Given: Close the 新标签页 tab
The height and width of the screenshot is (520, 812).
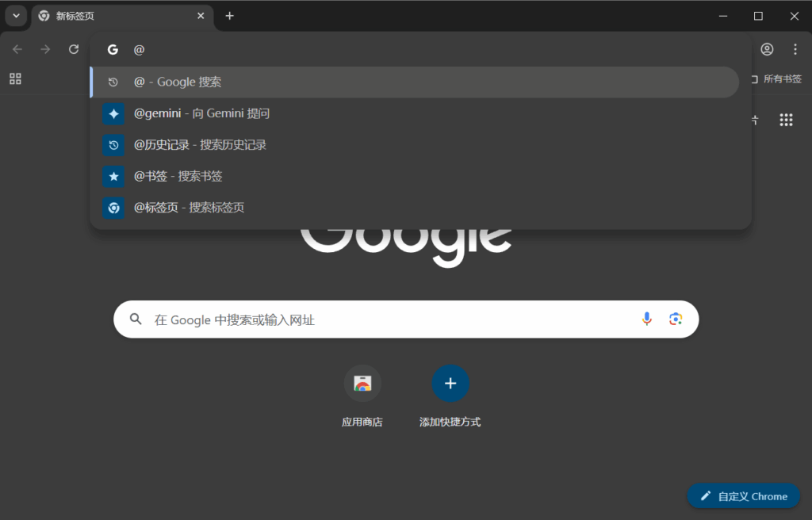Looking at the screenshot, I should tap(201, 16).
